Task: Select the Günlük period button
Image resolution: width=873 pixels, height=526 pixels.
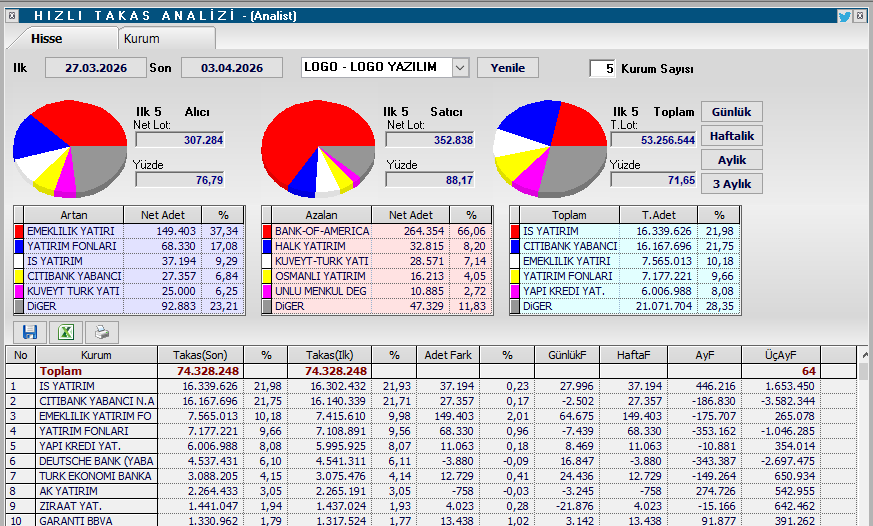Action: click(x=732, y=112)
